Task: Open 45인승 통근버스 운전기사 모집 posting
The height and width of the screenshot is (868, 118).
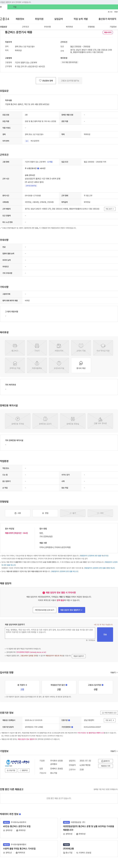Action: pos(17,826)
